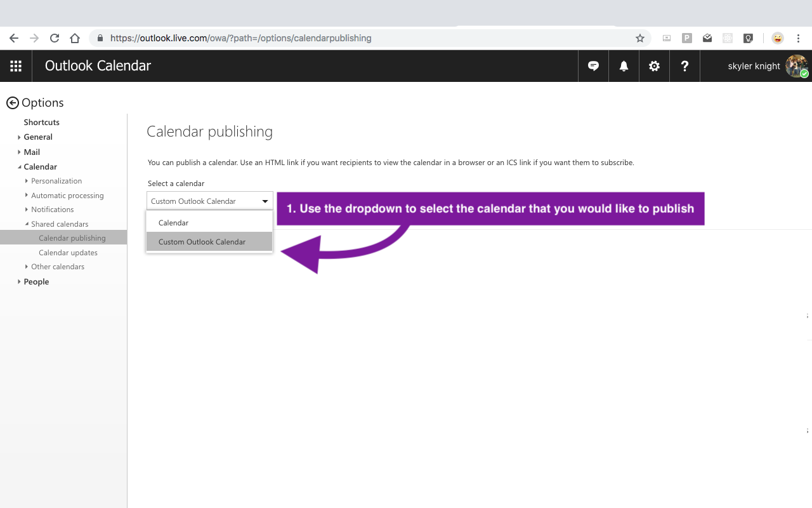
Task: Choose Custom Outlook Calendar from list
Action: pos(209,242)
